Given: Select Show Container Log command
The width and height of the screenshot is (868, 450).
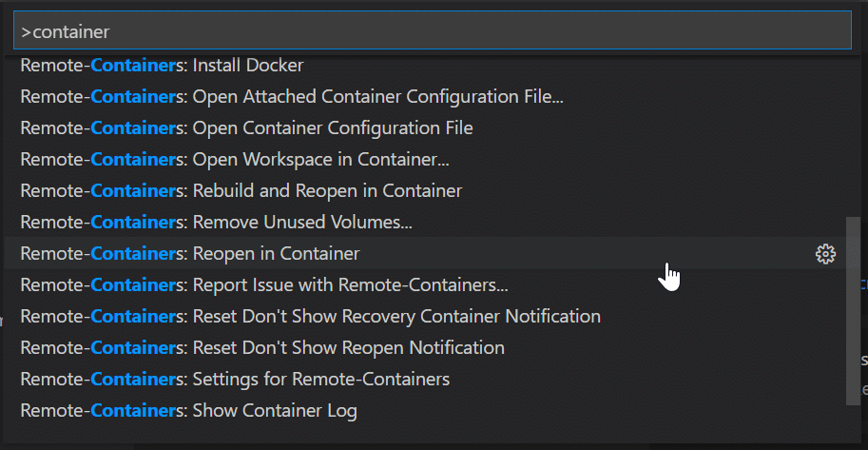Looking at the screenshot, I should [x=425, y=411].
